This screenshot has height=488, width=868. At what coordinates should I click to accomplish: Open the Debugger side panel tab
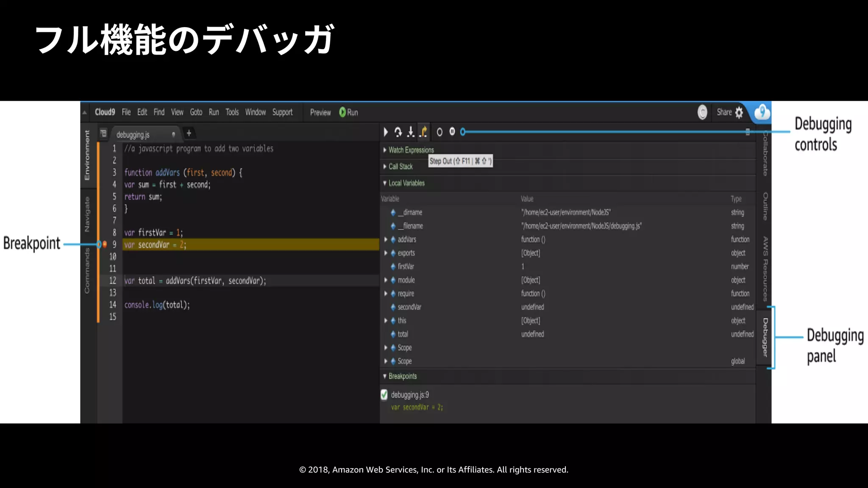pyautogui.click(x=765, y=337)
